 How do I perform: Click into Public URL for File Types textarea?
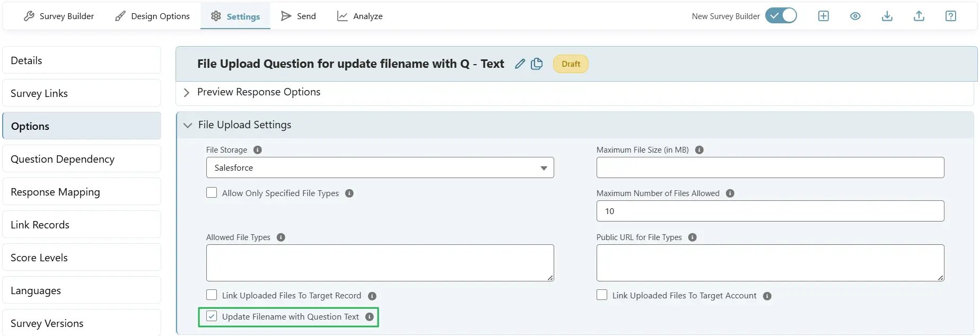[770, 263]
